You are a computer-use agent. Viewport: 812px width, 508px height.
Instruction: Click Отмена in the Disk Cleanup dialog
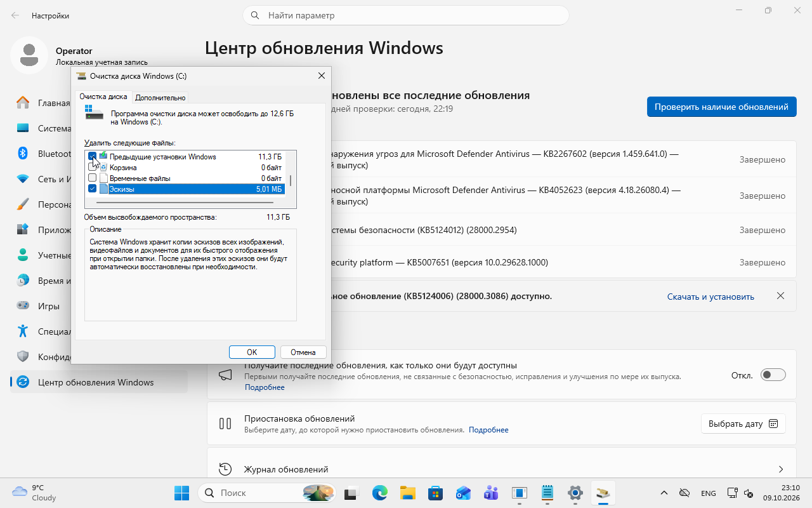(303, 352)
